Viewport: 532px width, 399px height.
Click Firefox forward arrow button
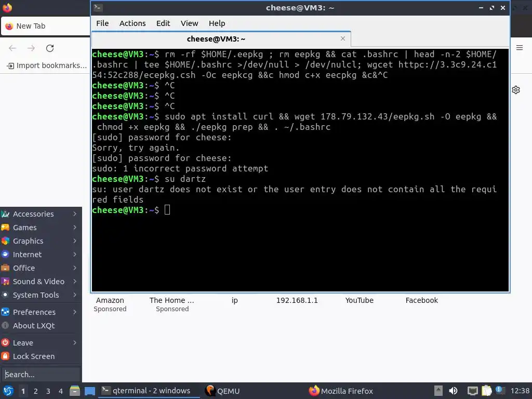point(31,48)
